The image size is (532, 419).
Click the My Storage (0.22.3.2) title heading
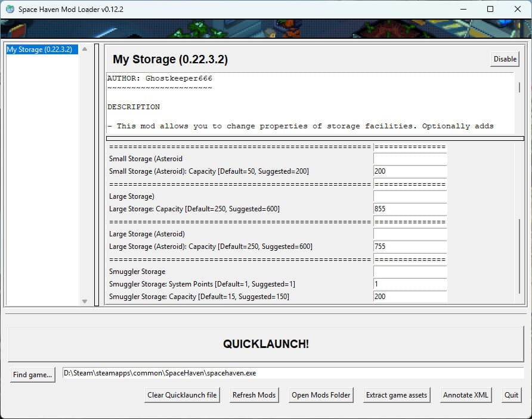point(171,60)
